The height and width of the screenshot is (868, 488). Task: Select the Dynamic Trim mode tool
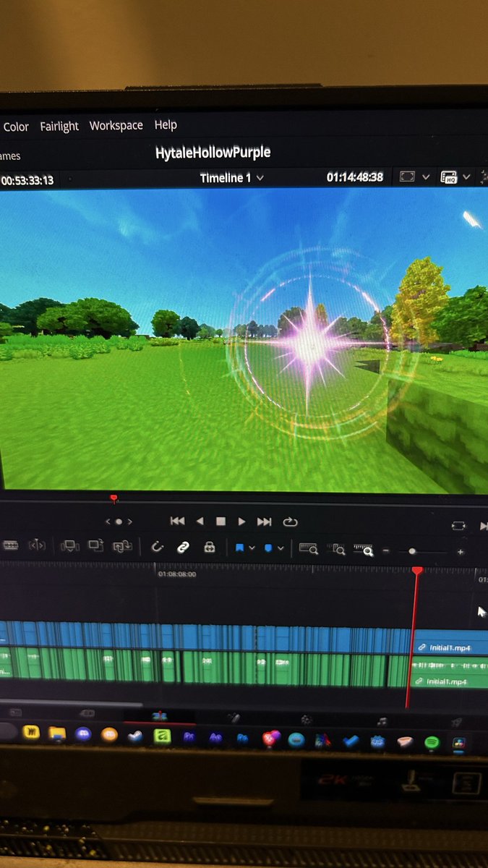[37, 546]
